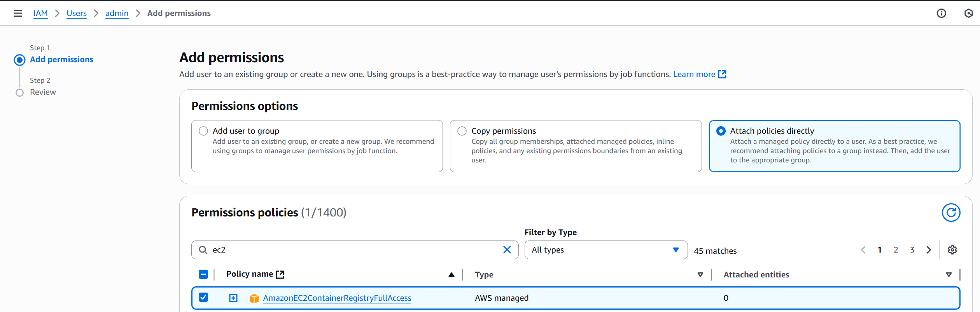Click the policy search input field

point(354,250)
